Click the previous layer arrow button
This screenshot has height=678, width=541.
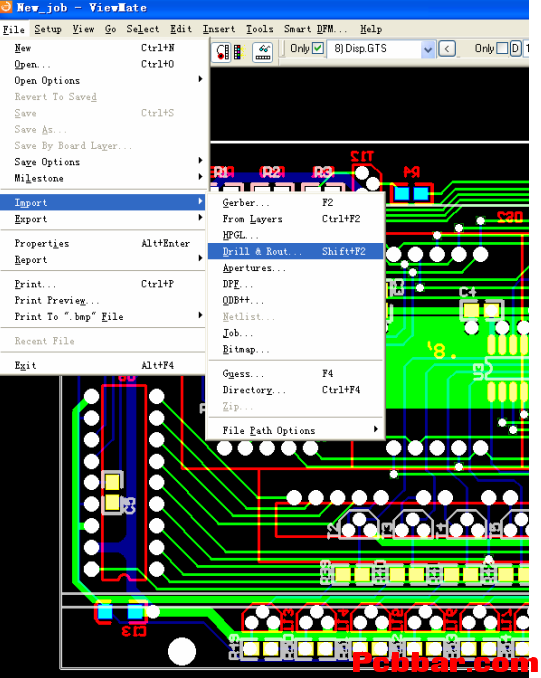click(x=447, y=49)
